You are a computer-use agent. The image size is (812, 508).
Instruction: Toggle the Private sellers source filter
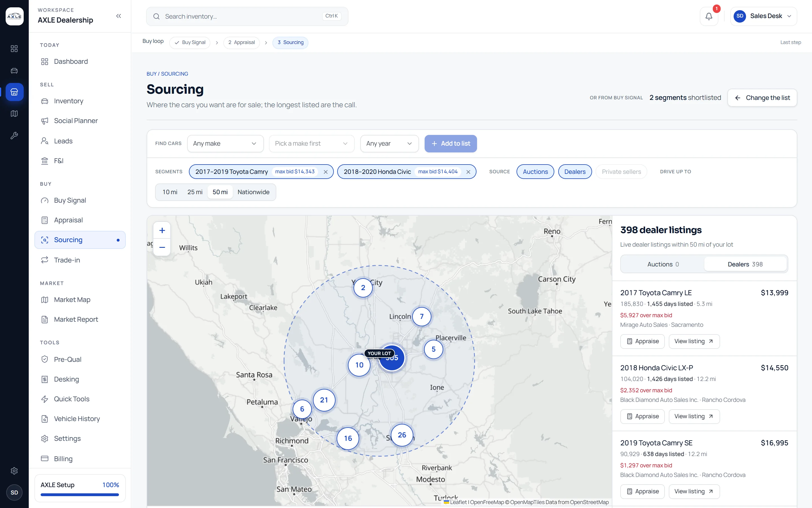click(x=621, y=172)
